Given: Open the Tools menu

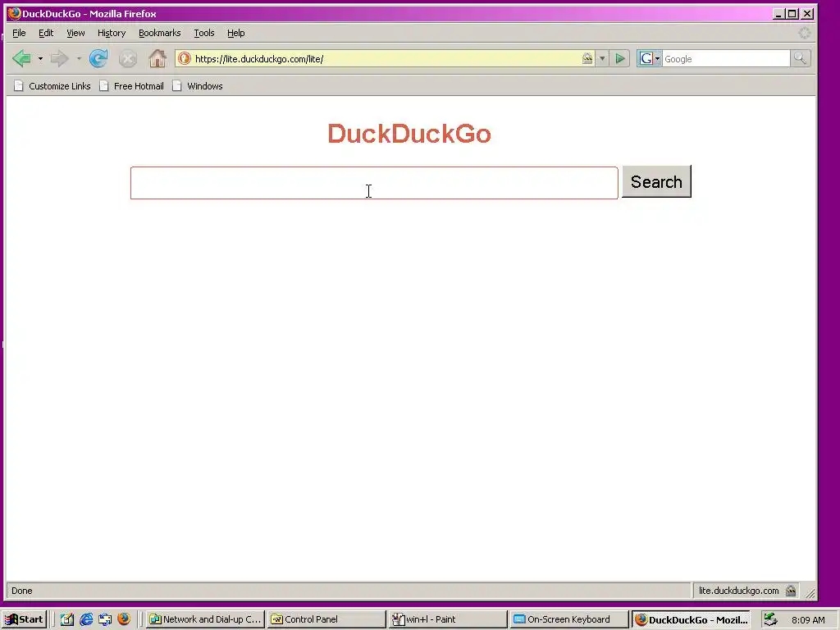Looking at the screenshot, I should point(204,33).
